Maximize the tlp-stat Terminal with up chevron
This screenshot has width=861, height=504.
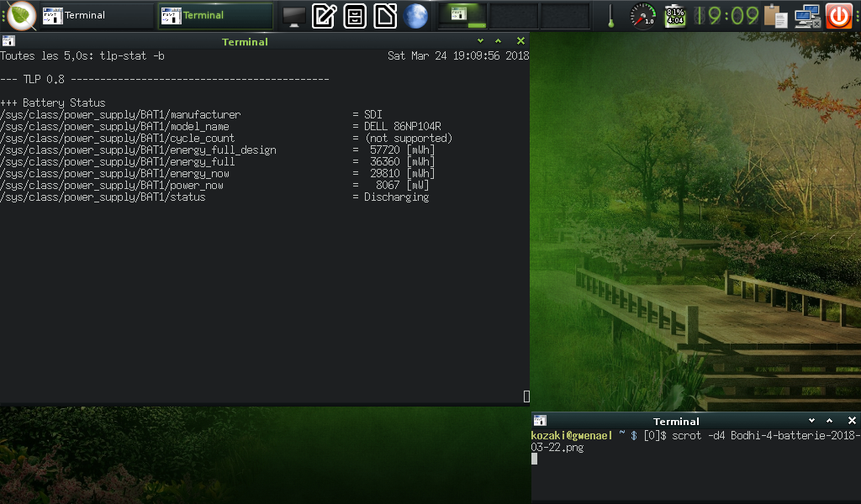[498, 41]
